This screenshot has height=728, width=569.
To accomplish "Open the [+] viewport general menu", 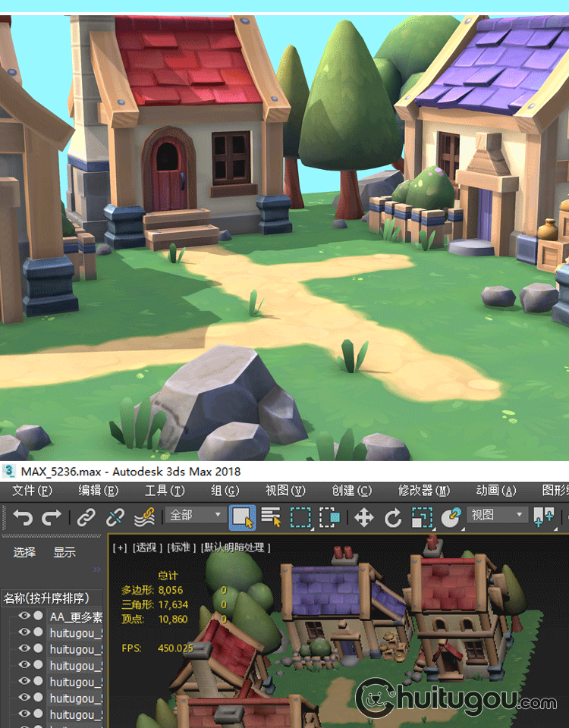I will click(120, 548).
